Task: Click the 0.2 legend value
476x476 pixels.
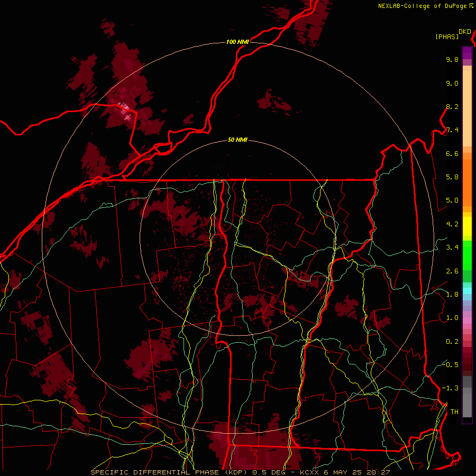Action: point(452,342)
